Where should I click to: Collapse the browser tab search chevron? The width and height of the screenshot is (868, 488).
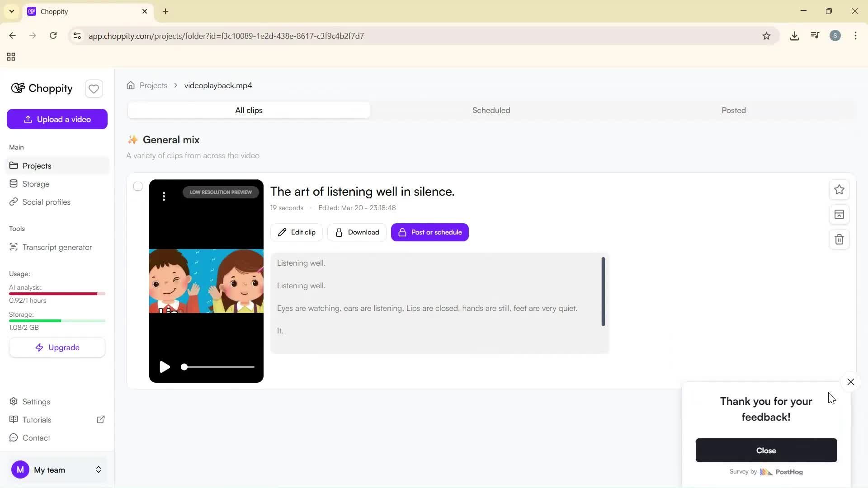(x=12, y=11)
